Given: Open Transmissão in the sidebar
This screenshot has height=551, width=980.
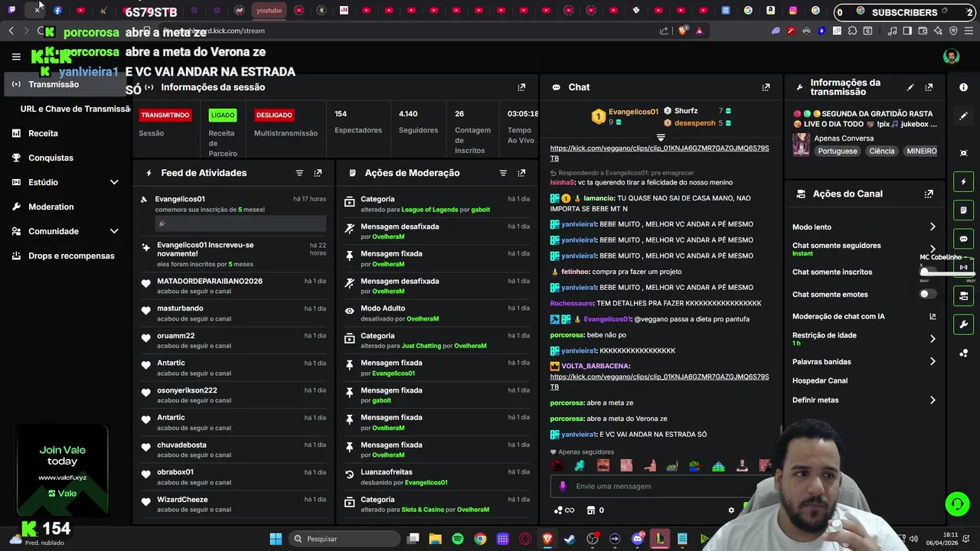Looking at the screenshot, I should pyautogui.click(x=66, y=84).
